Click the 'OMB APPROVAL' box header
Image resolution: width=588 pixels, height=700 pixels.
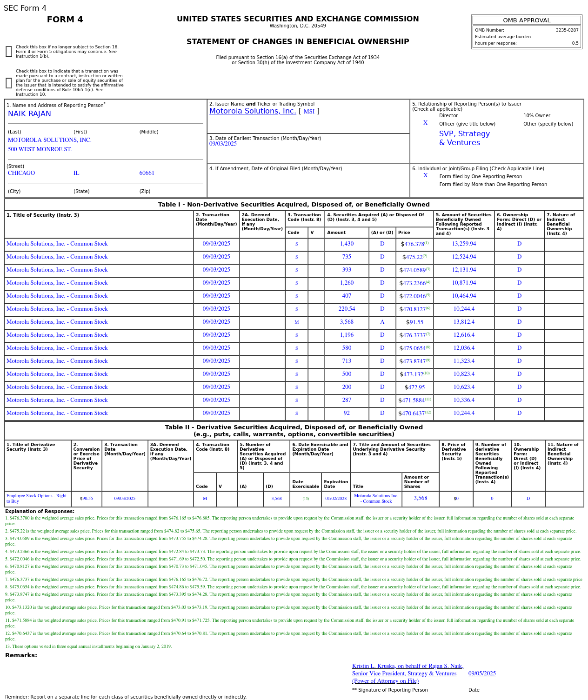pos(527,20)
